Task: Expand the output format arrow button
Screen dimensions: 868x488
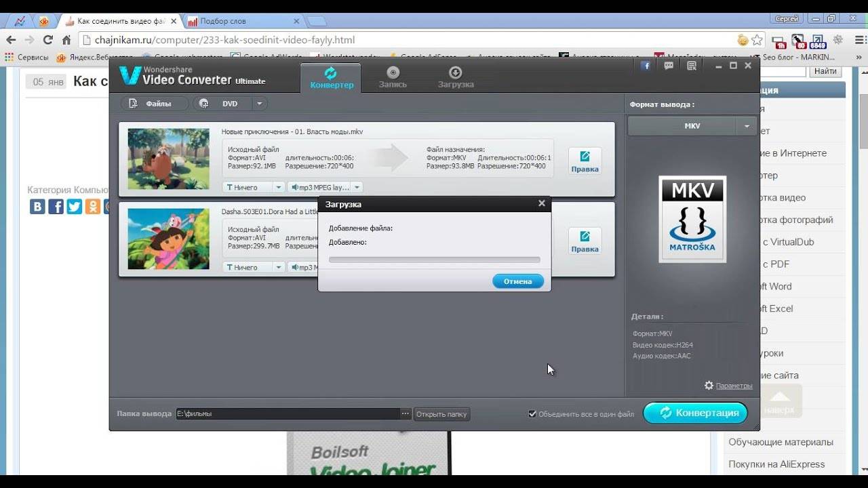Action: 747,126
